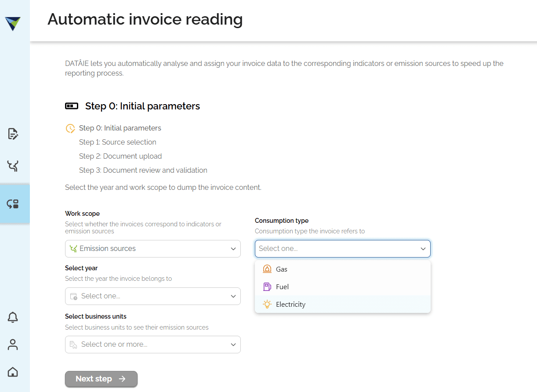Click the Select business units label
This screenshot has height=392, width=537.
point(96,316)
